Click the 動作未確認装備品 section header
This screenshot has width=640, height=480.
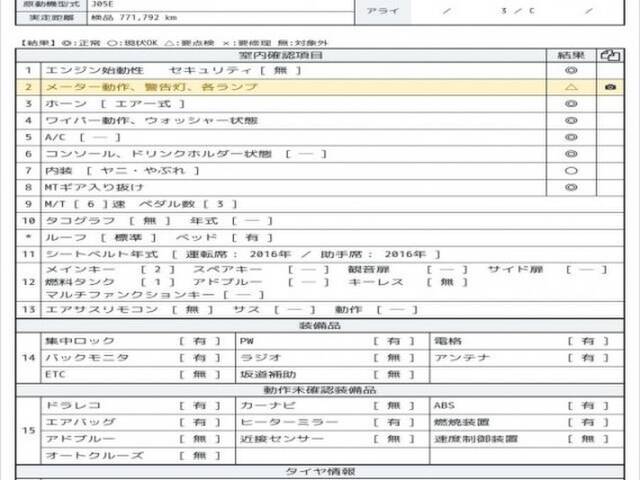tap(320, 390)
